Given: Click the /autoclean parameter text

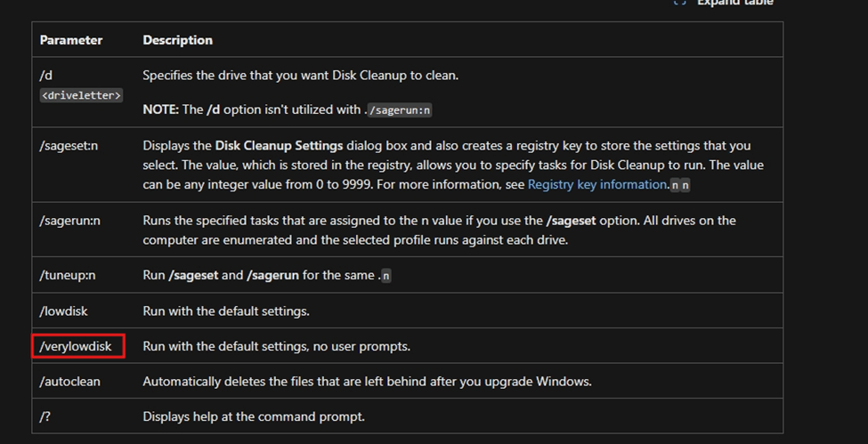Looking at the screenshot, I should (69, 382).
